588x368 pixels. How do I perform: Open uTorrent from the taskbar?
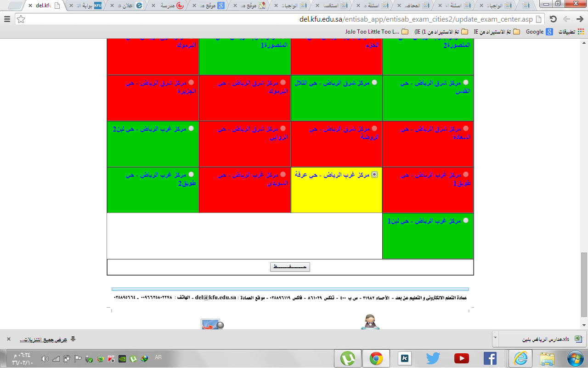tap(351, 358)
